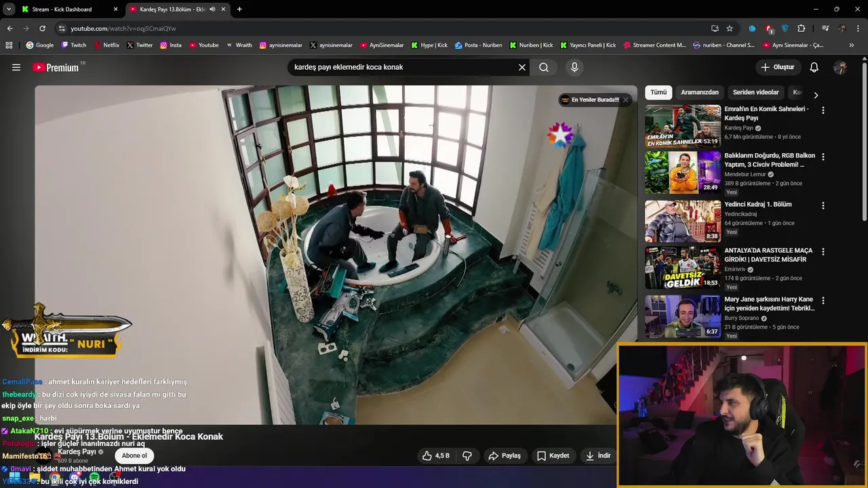Subscribe with Abone ol button
The height and width of the screenshot is (488, 868).
pos(134,455)
